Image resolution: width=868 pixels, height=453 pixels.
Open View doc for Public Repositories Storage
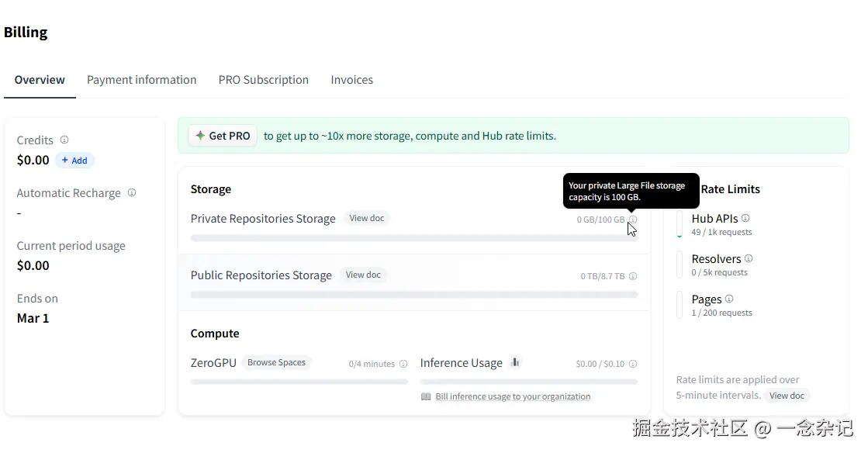[363, 275]
